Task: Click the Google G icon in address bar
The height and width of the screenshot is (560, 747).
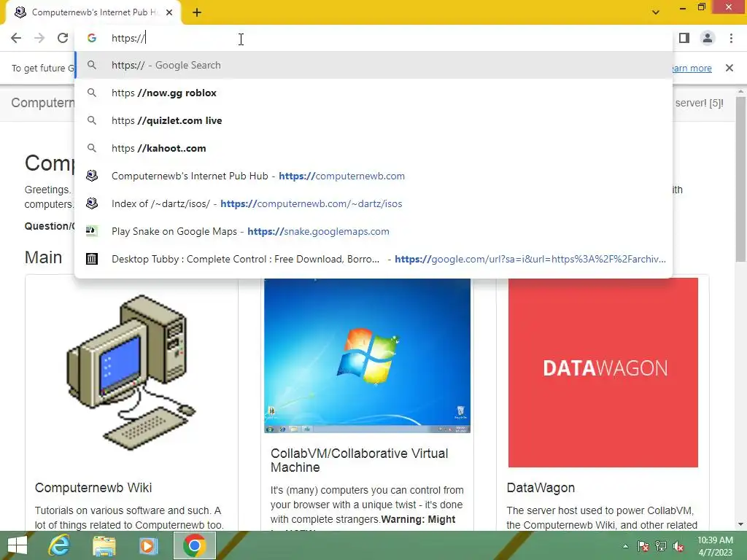Action: [92, 38]
